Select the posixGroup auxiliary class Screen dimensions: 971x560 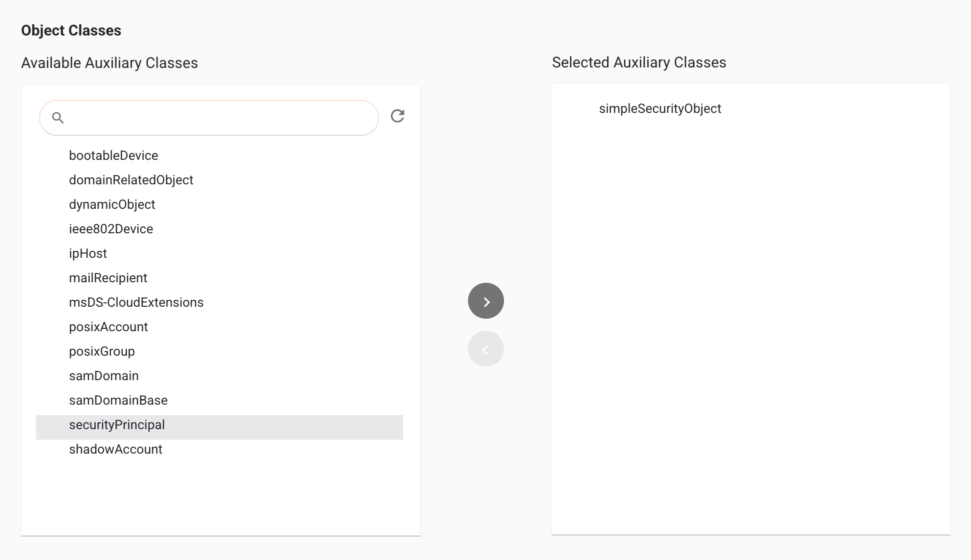coord(102,351)
